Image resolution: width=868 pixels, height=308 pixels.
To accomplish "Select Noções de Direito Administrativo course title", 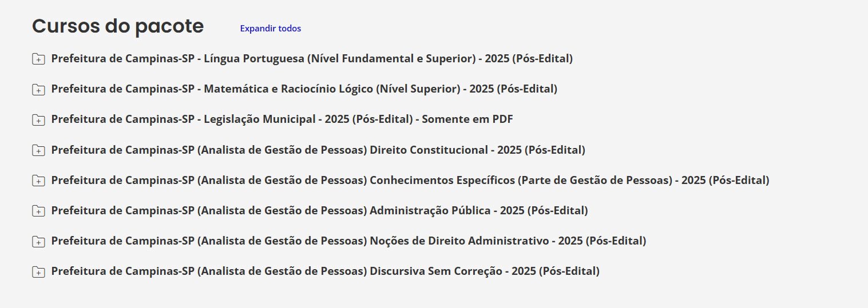I will tap(348, 241).
